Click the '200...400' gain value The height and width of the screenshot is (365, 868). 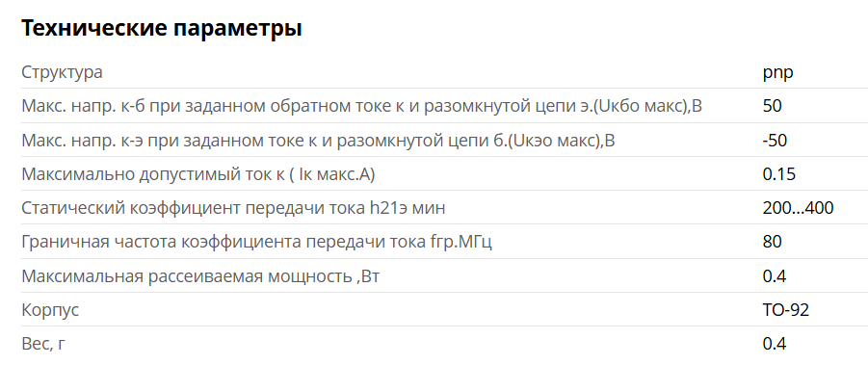pos(799,208)
